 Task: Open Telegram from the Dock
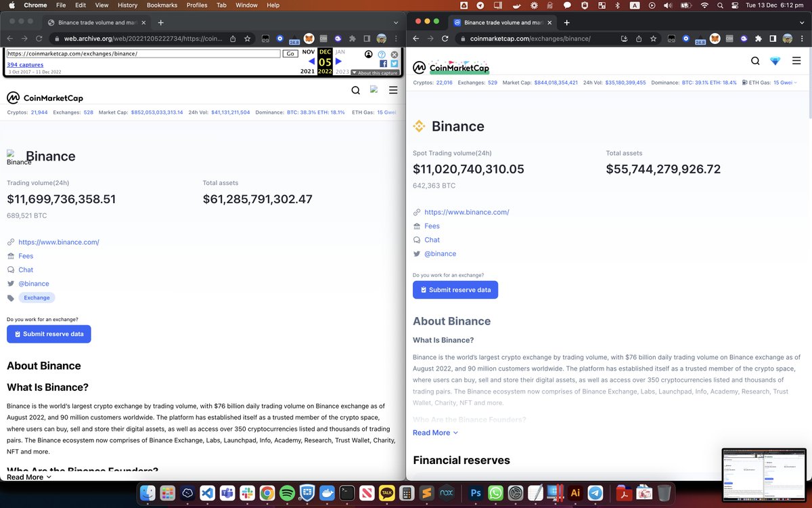click(x=595, y=493)
